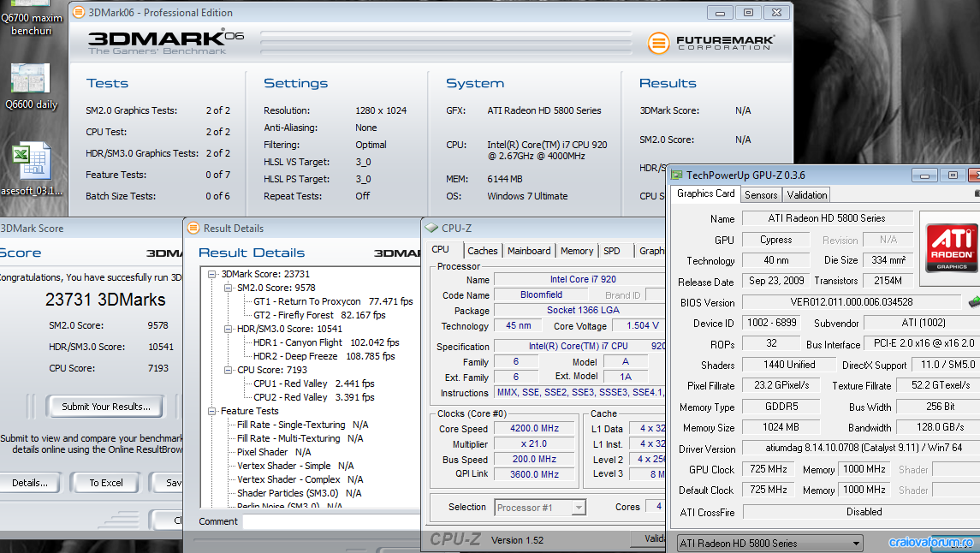
Task: Select Fill Rate - Single-Texturing row
Action: point(302,425)
